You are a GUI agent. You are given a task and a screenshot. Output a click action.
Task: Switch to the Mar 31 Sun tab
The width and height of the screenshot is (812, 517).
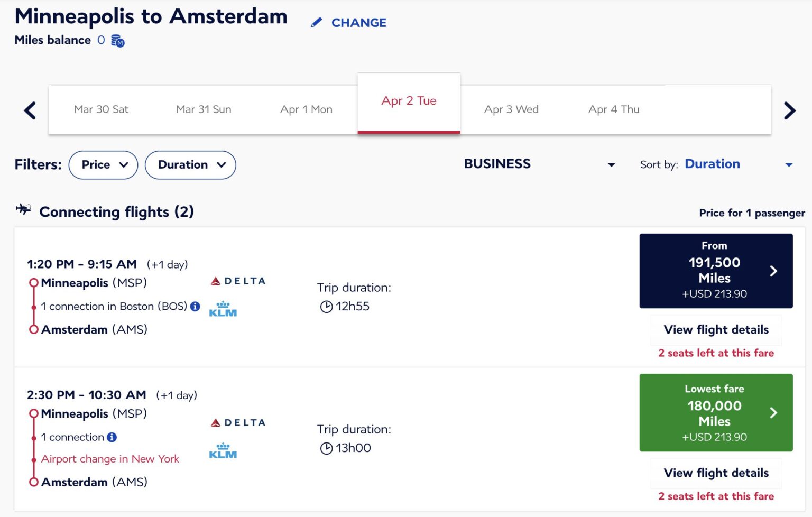click(x=204, y=109)
